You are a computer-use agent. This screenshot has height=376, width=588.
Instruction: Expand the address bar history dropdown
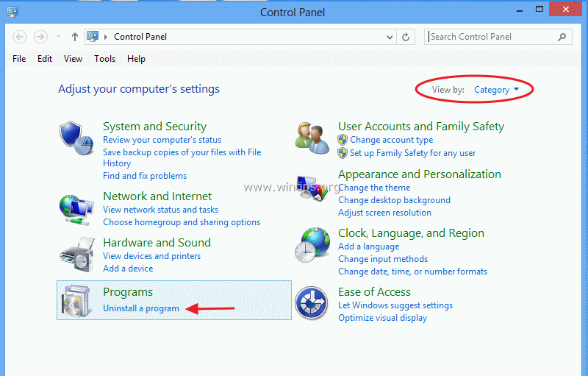(390, 37)
